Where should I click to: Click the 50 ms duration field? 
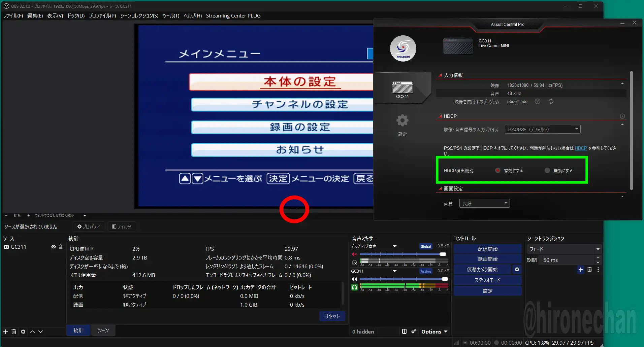[567, 260]
